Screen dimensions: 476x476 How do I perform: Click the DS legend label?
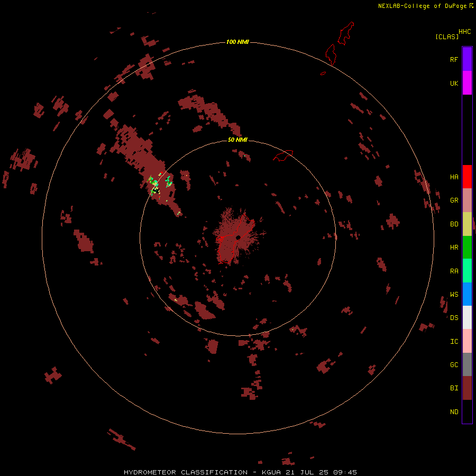pos(454,317)
